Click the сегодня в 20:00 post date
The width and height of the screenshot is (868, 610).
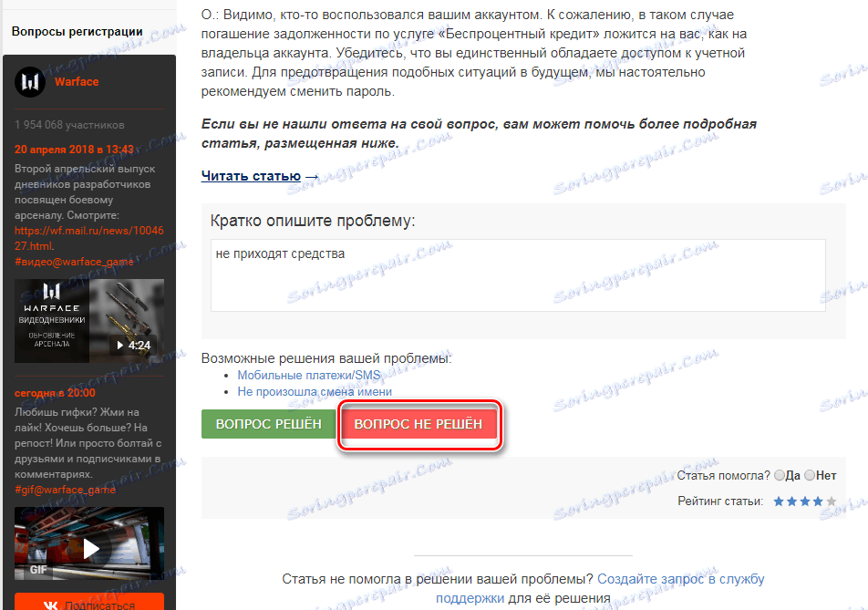coord(55,393)
